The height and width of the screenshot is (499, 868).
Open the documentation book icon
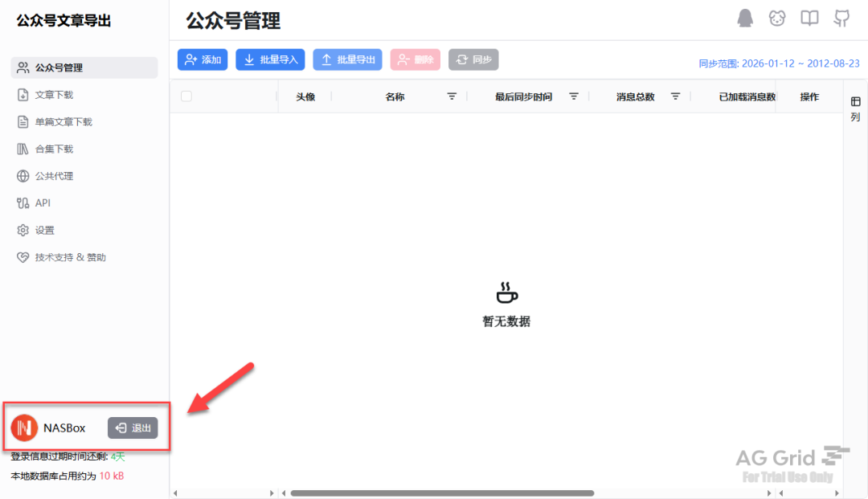[x=809, y=18]
